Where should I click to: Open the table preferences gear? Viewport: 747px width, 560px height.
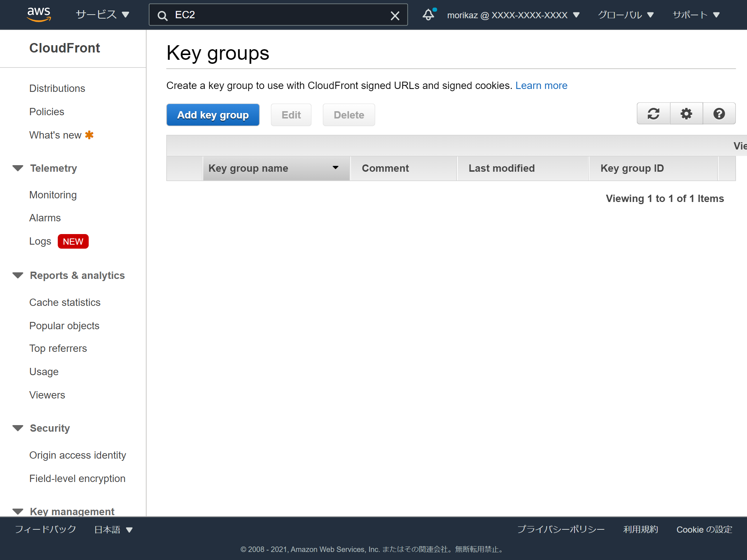(x=686, y=113)
